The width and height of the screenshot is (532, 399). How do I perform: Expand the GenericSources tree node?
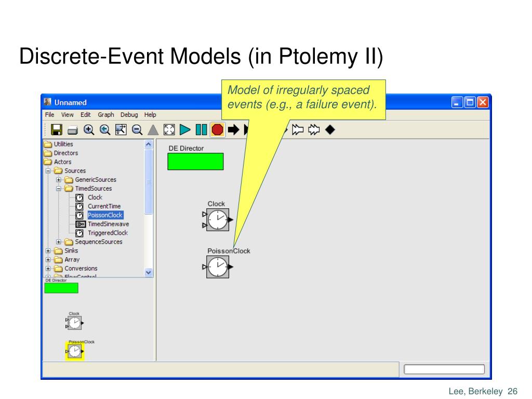click(x=59, y=179)
